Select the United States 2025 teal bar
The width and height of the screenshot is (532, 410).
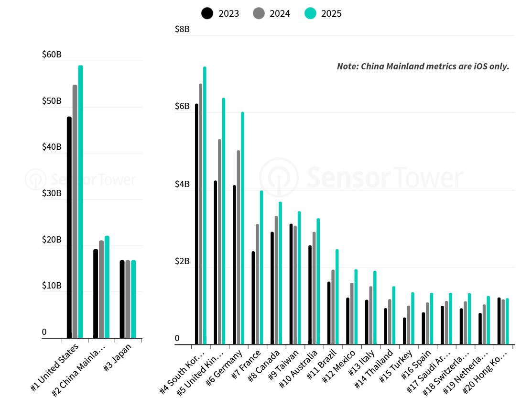coord(80,201)
